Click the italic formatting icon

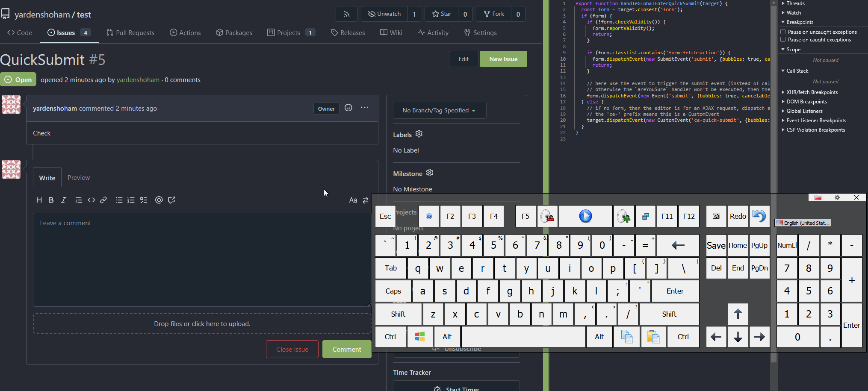click(x=63, y=200)
